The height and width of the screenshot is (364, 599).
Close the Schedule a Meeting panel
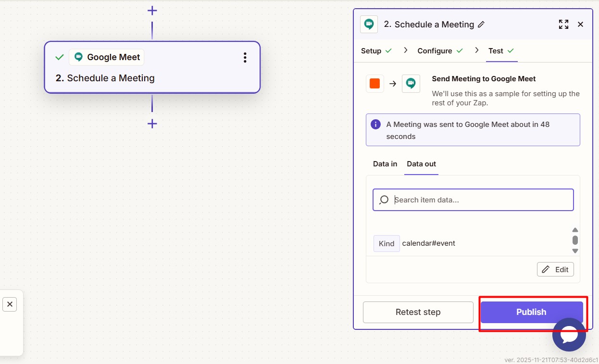coord(580,25)
